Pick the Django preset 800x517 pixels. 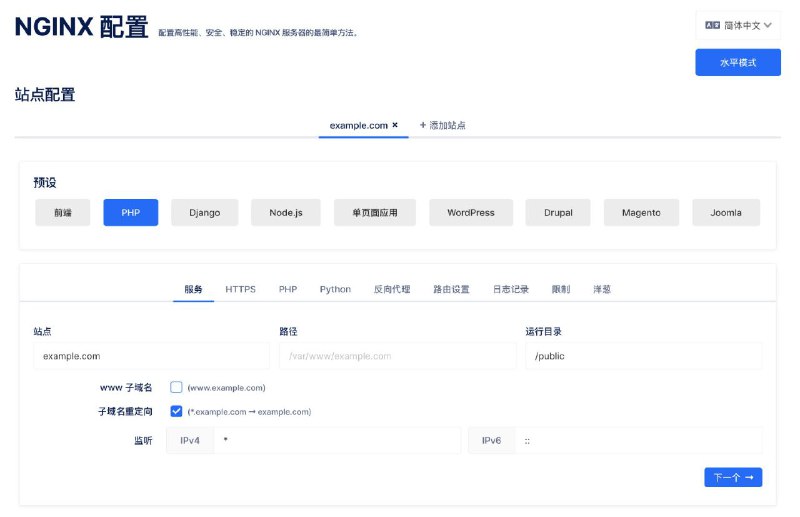pyautogui.click(x=204, y=213)
